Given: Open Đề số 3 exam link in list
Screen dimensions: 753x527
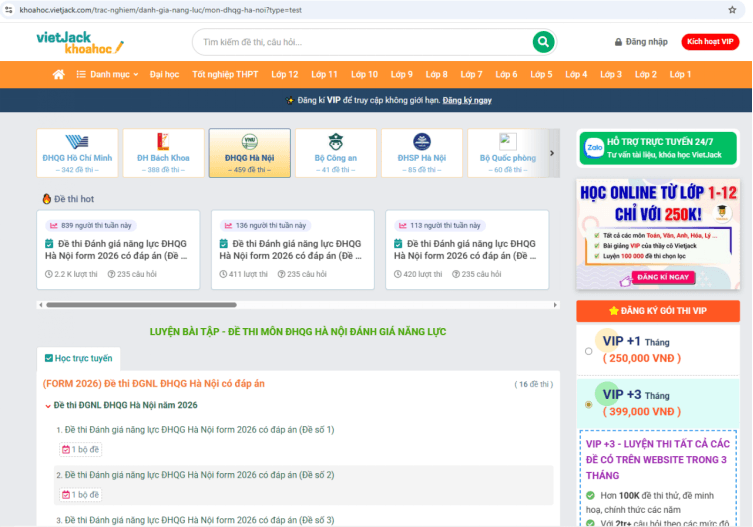Looking at the screenshot, I should [199, 520].
